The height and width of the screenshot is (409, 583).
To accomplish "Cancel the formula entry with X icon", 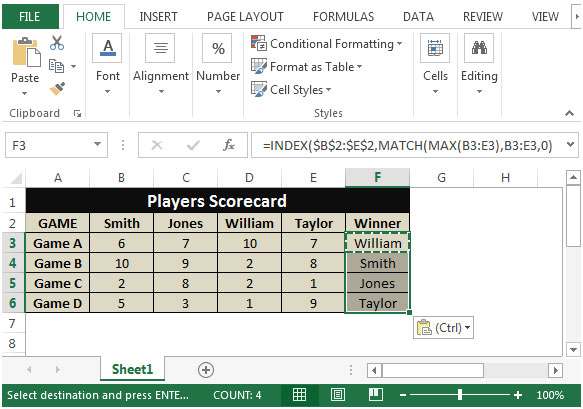I will (x=157, y=145).
